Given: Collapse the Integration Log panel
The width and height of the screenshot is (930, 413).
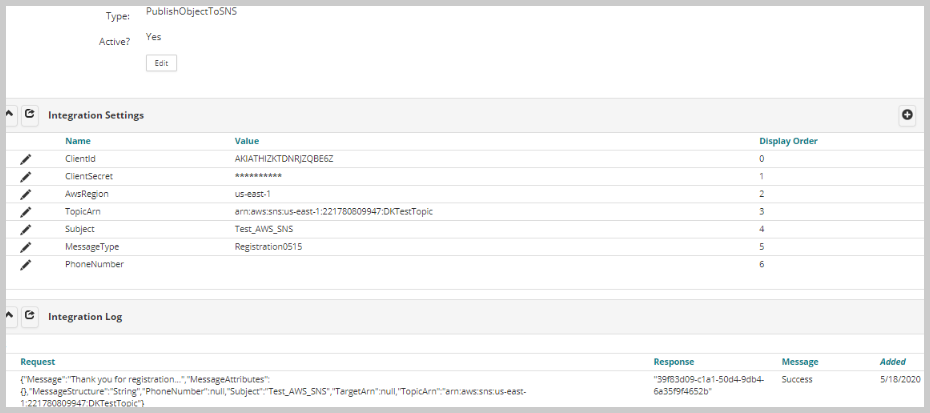Looking at the screenshot, I should pos(10,316).
